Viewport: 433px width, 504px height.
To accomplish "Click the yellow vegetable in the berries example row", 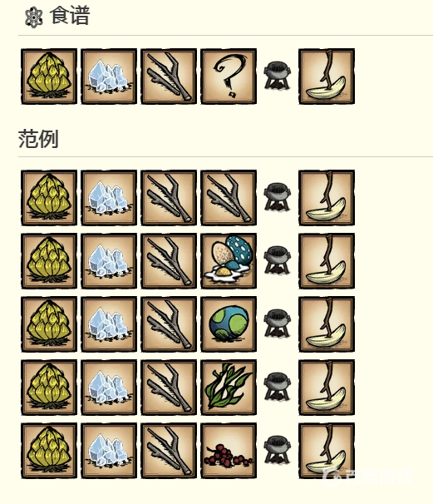I will (49, 451).
